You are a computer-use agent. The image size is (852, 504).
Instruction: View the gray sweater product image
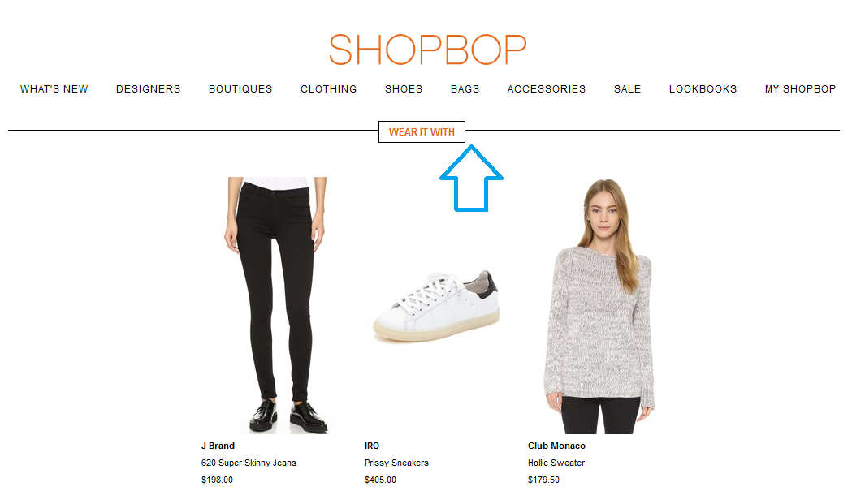[x=600, y=306]
